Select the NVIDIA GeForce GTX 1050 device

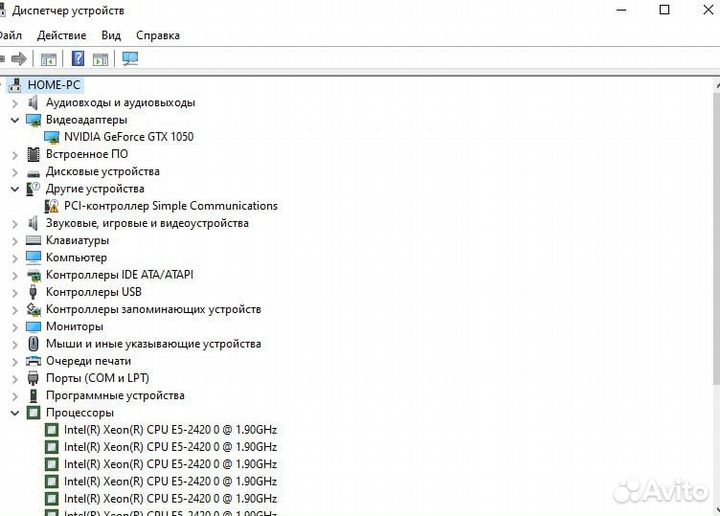[128, 137]
